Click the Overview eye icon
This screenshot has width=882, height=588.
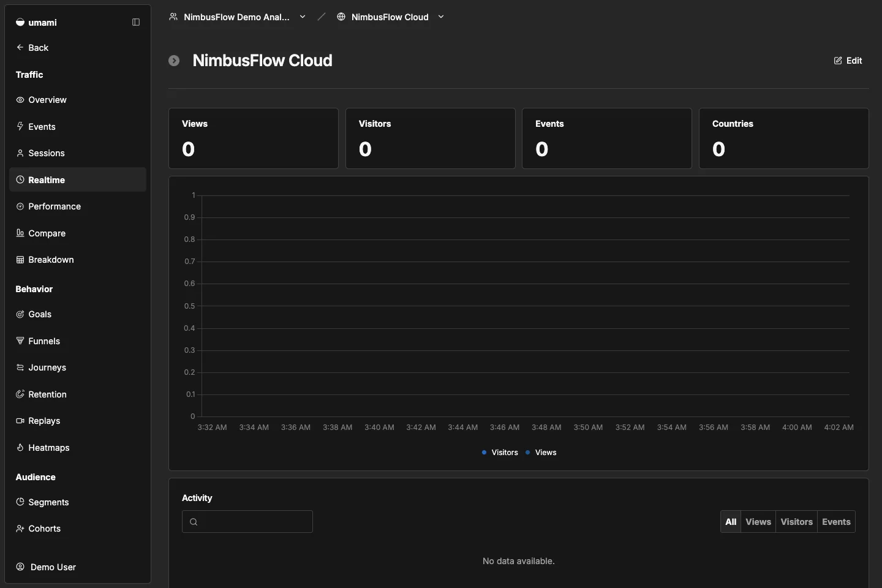[20, 100]
